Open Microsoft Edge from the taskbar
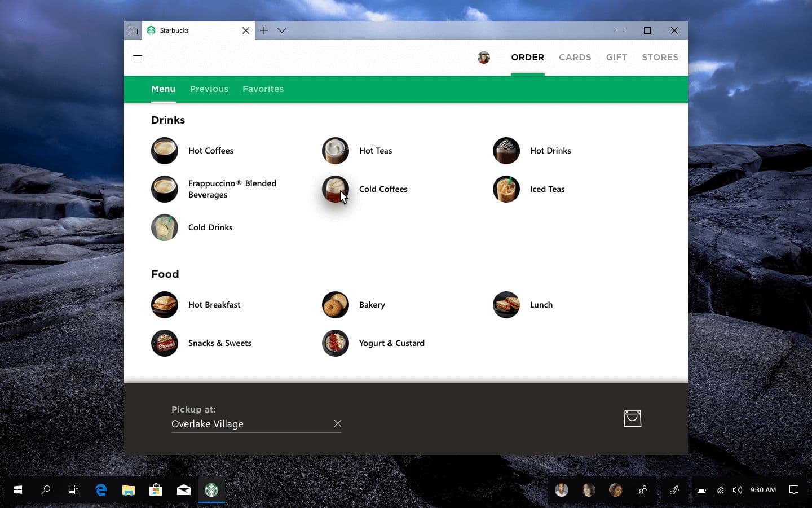Viewport: 812px width, 508px height. point(101,490)
